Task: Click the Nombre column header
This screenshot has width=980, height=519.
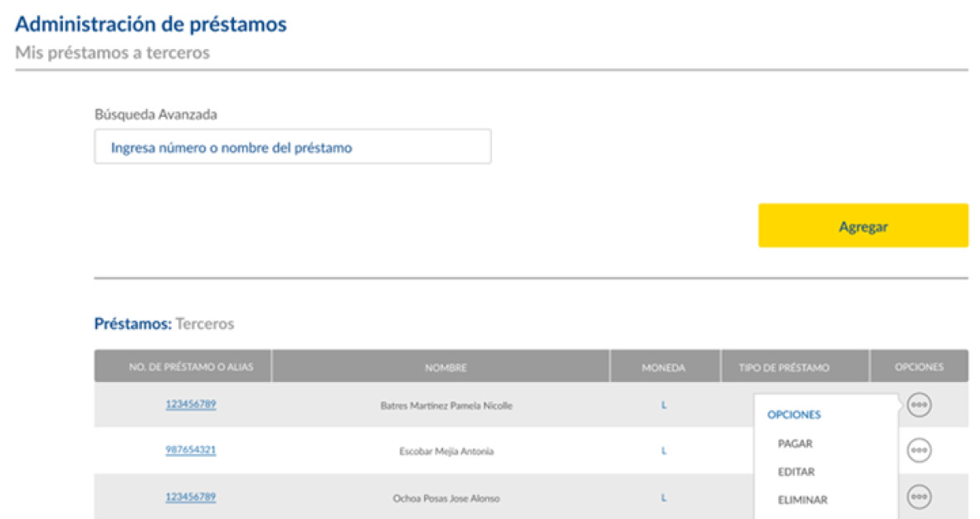Action: click(446, 367)
